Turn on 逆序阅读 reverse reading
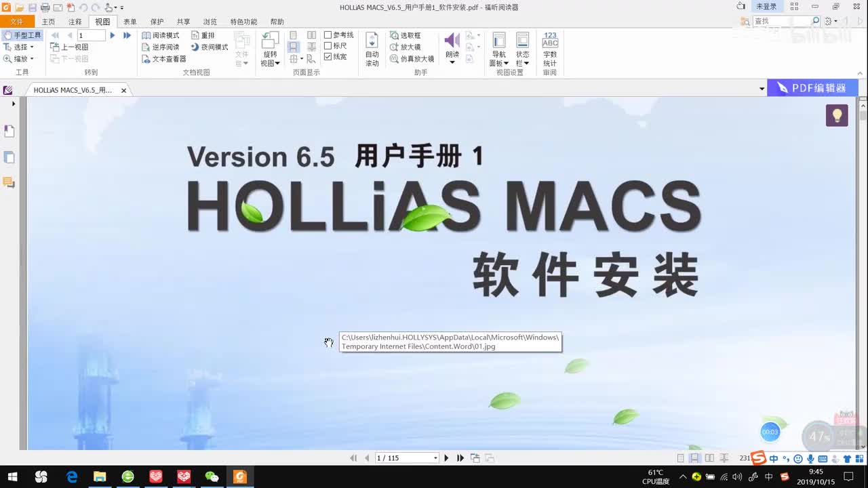Image resolution: width=868 pixels, height=488 pixels. click(x=161, y=47)
